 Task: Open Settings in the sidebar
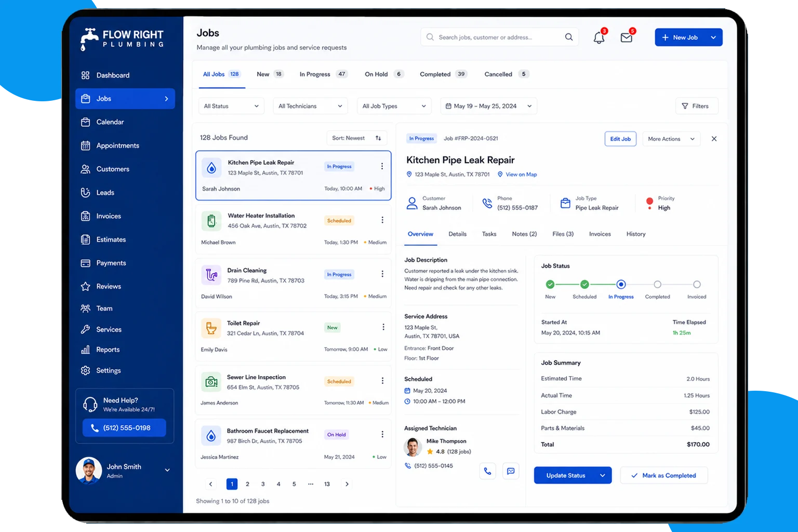pyautogui.click(x=125, y=370)
